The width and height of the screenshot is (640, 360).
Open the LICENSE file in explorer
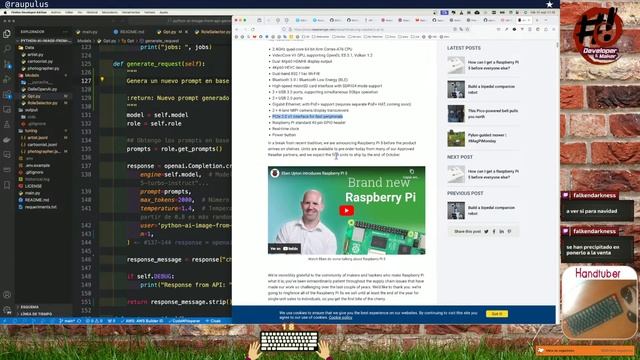[33, 186]
